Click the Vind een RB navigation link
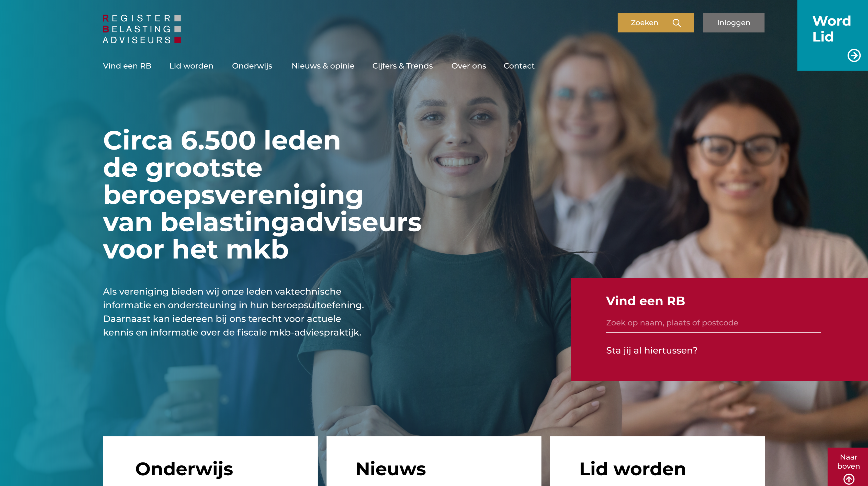 (x=128, y=66)
